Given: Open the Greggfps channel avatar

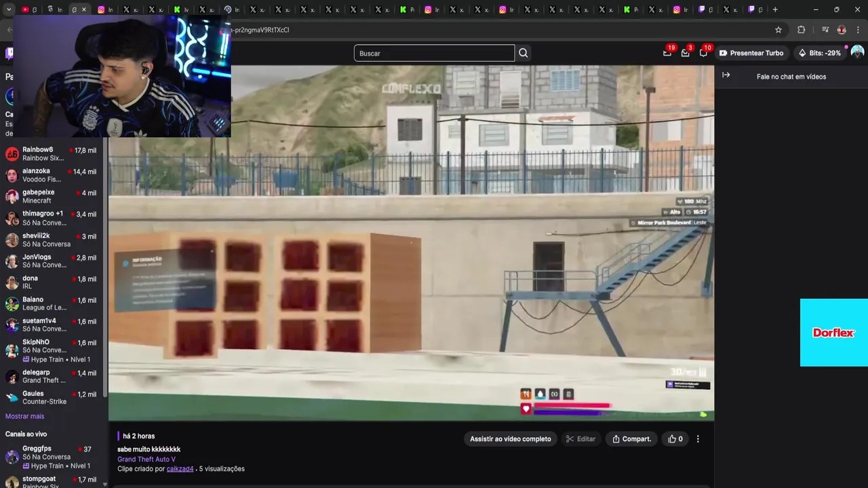Looking at the screenshot, I should pos(12,457).
